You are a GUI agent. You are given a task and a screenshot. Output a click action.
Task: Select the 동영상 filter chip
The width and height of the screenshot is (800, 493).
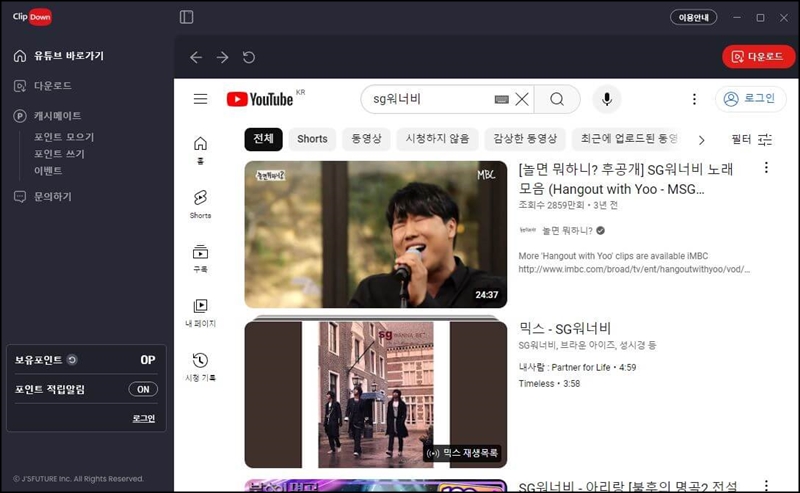tap(366, 139)
